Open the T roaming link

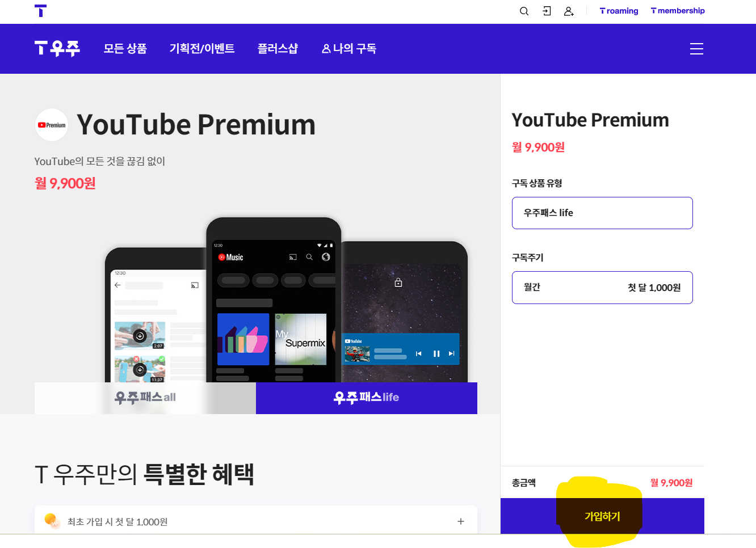619,11
